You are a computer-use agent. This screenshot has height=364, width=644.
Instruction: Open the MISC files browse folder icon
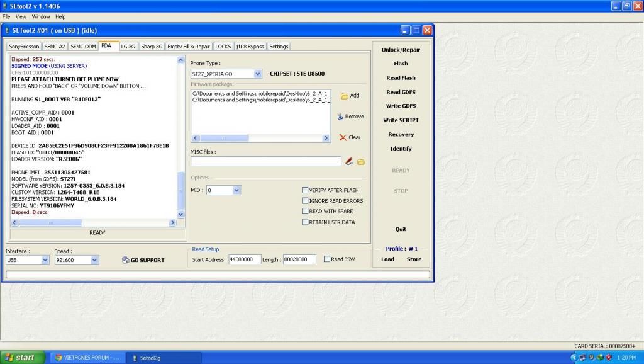click(x=361, y=162)
